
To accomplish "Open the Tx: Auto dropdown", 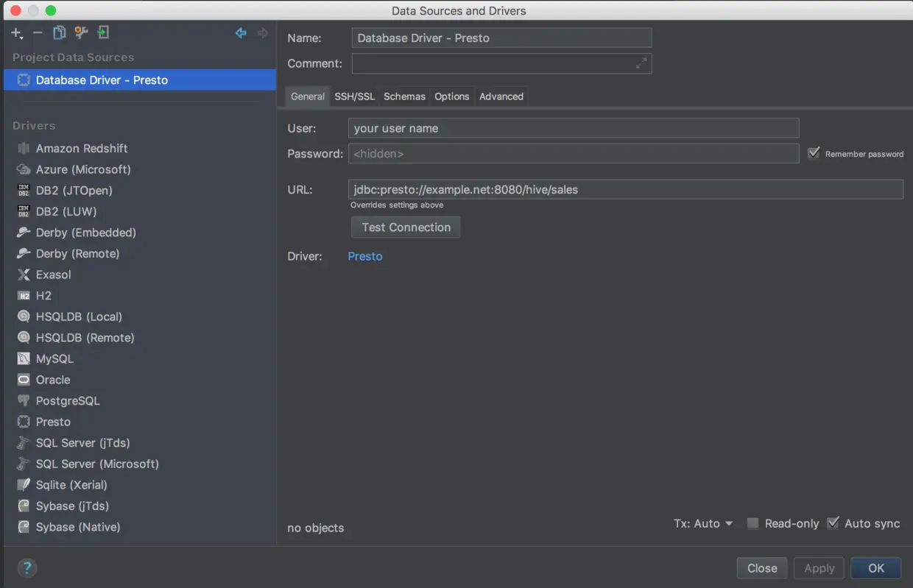I will pos(703,523).
